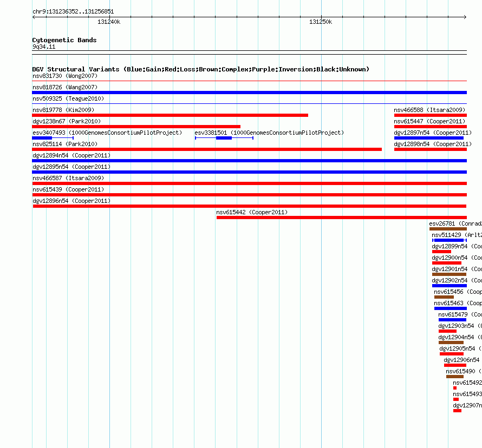
Task: Open the dgv12899n54 variant label
Action: (x=457, y=246)
